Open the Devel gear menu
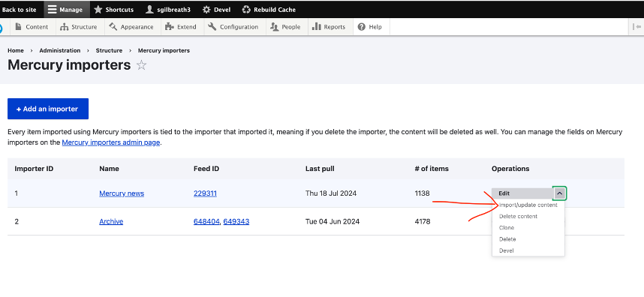This screenshot has width=644, height=297. [216, 10]
